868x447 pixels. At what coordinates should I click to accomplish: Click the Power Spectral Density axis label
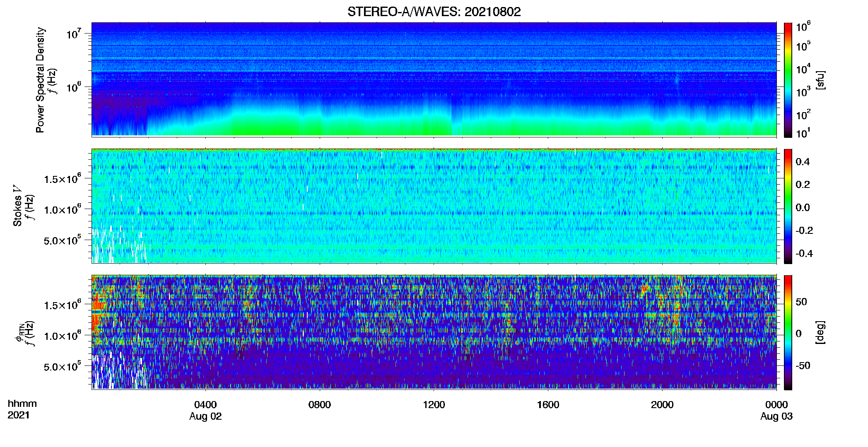[40, 80]
